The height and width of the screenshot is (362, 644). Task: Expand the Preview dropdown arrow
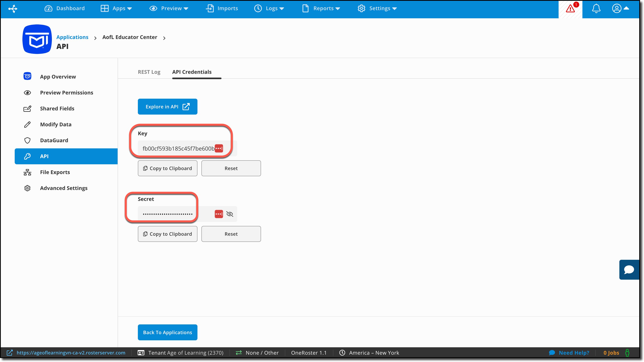tap(186, 9)
